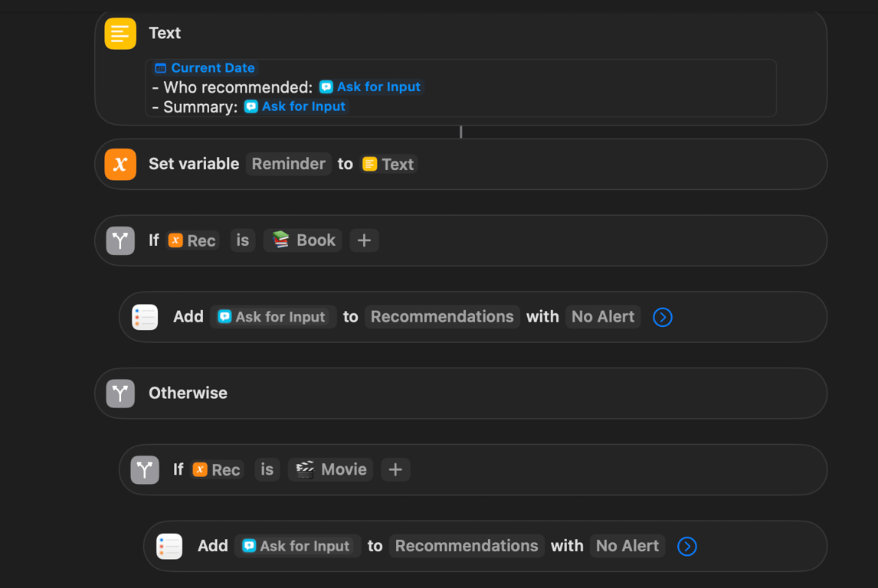Click the Current Date variable token

click(205, 67)
